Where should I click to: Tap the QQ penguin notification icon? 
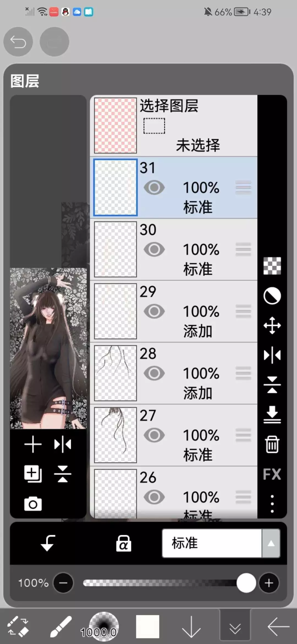coord(65,12)
